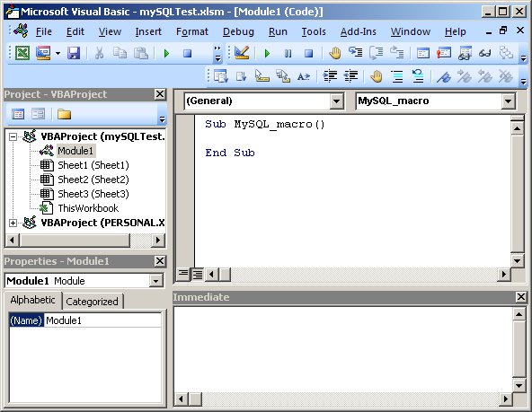The height and width of the screenshot is (412, 532).
Task: Click Project panel horizontal scrollbar thumb
Action: [x=75, y=241]
